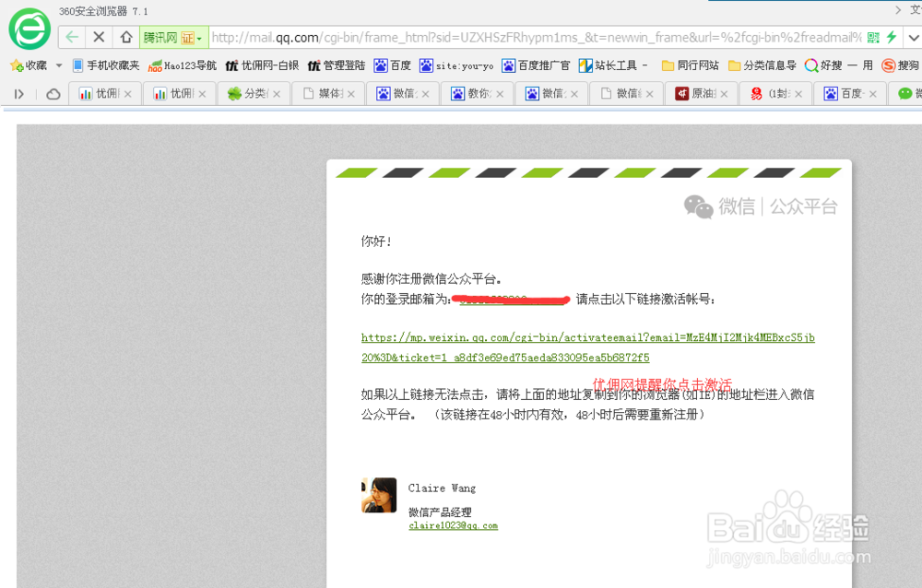The width and height of the screenshot is (922, 588).
Task: Close the 百度- tab
Action: click(872, 94)
